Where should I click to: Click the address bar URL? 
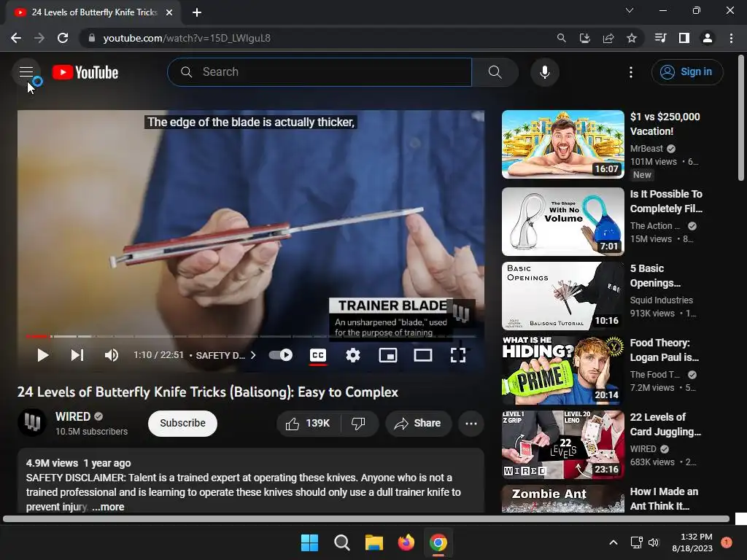pos(187,38)
